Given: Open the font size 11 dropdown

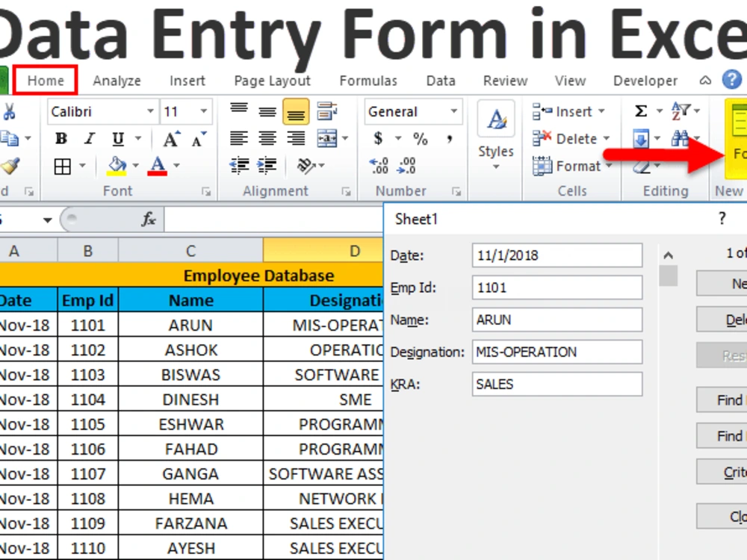Looking at the screenshot, I should tap(203, 111).
